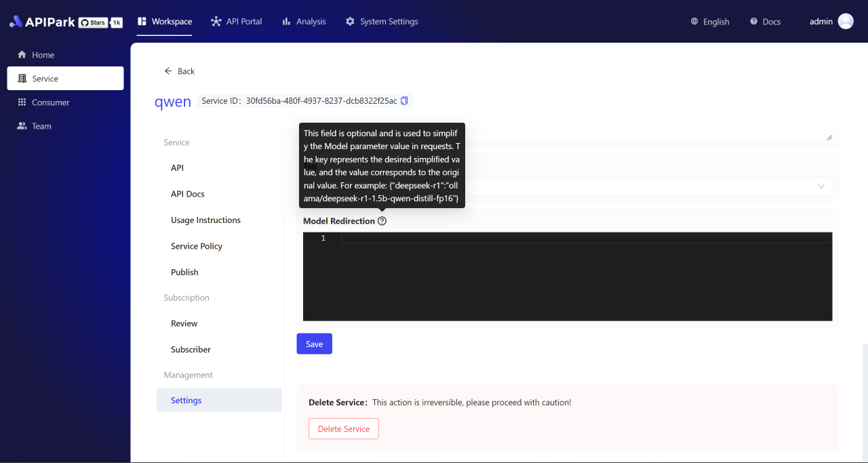Click the API Portal hub icon
This screenshot has height=463, width=868.
tap(216, 22)
